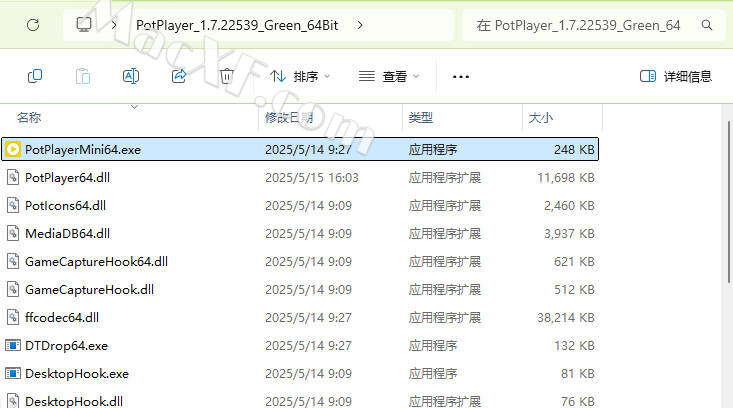
Task: Click the GameCaptureHook.dll file icon
Action: tap(13, 289)
